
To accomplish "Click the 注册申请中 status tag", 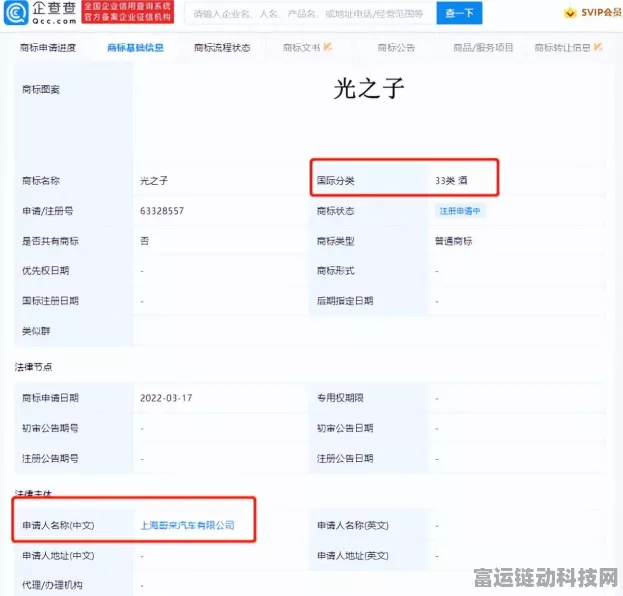I will click(460, 211).
